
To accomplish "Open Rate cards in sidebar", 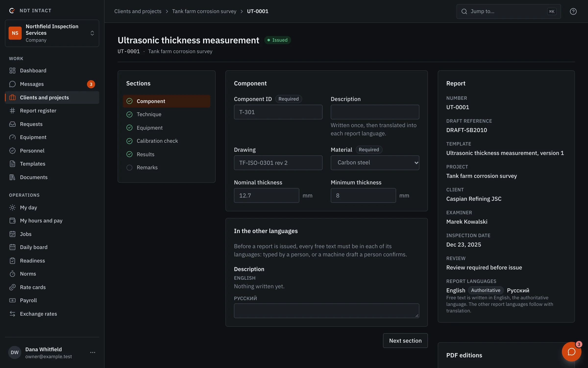I will click(52, 287).
